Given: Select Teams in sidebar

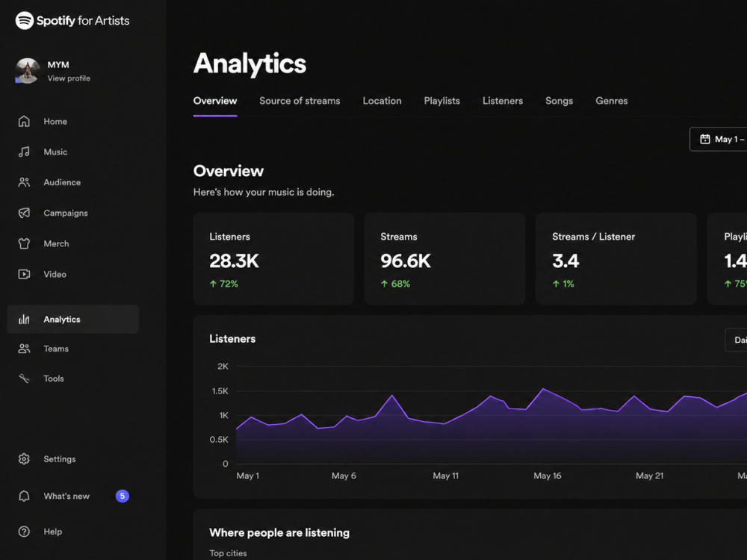Looking at the screenshot, I should (56, 349).
